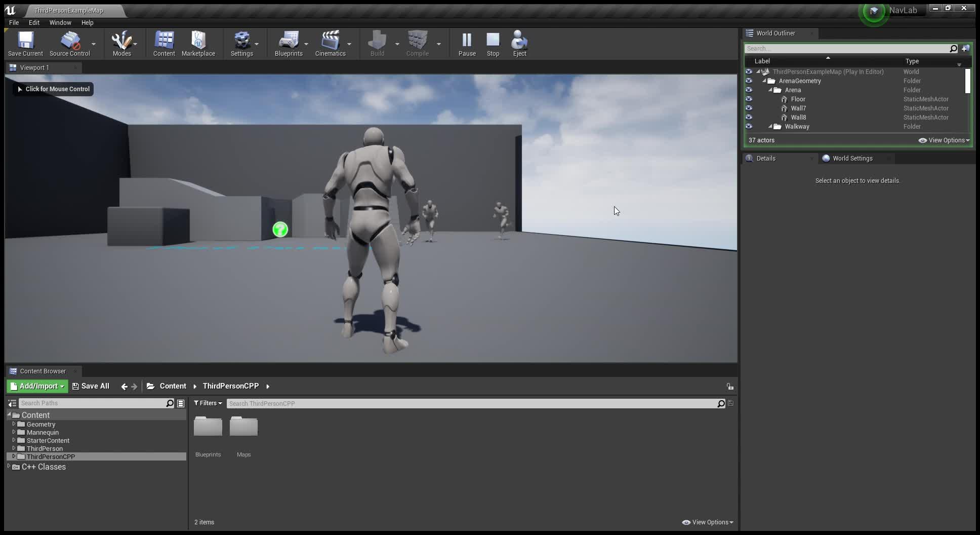Toggle Wall8 visibility in World Outliner

click(749, 117)
